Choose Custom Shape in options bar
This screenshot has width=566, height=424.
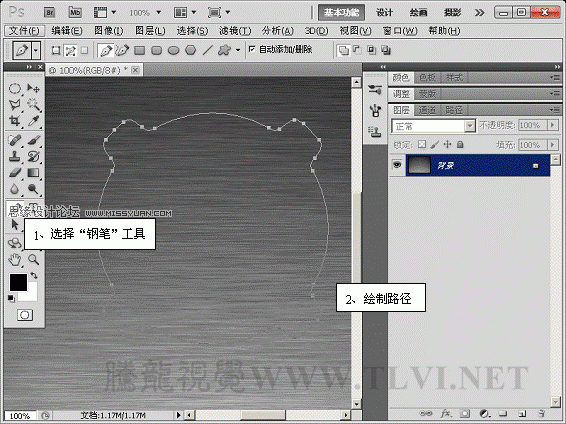coord(224,50)
